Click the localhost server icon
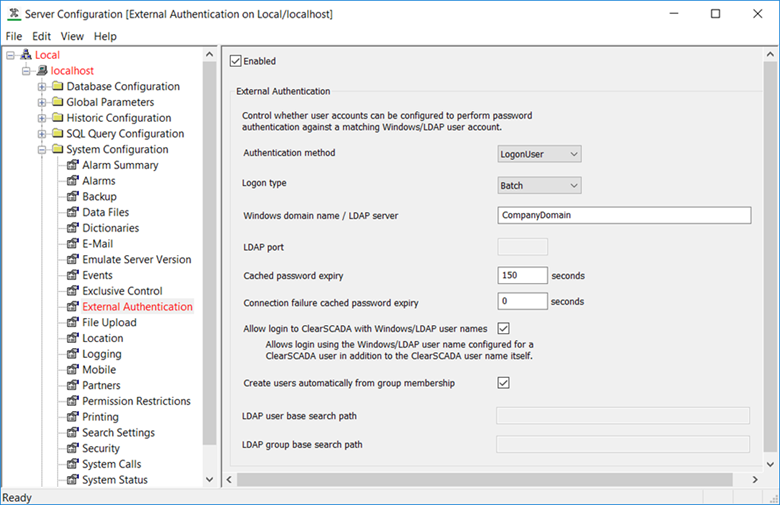This screenshot has height=505, width=780. tap(42, 71)
